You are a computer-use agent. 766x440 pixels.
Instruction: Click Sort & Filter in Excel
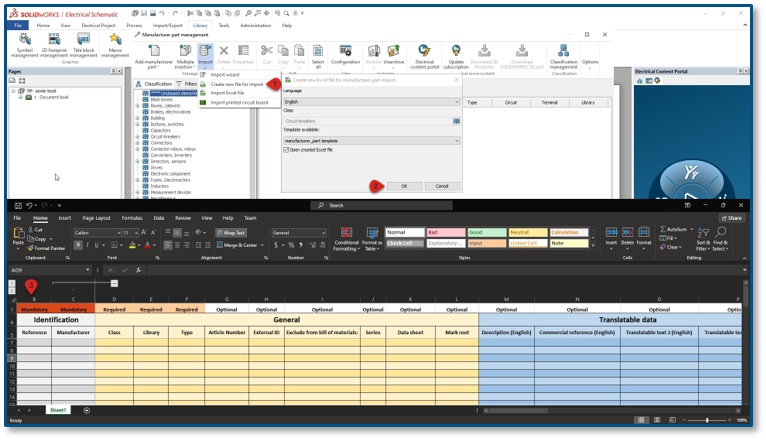[703, 239]
